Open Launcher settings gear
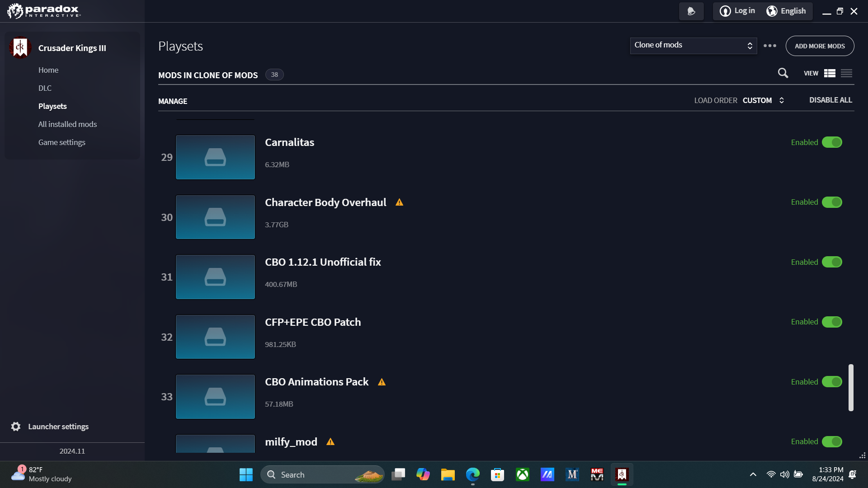 pos(16,427)
